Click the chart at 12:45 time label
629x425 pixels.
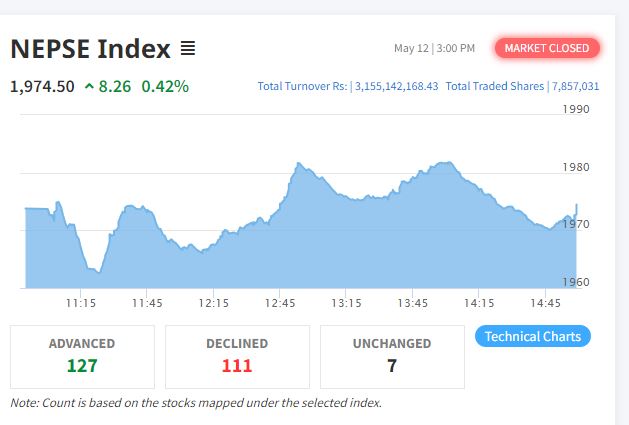280,303
